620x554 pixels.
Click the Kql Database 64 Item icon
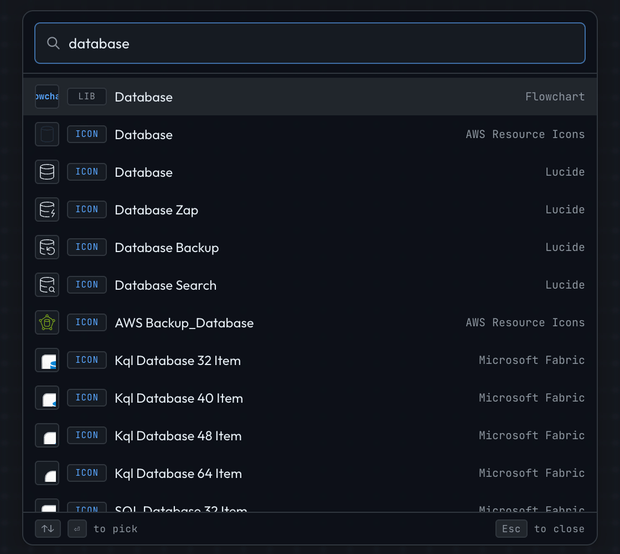(47, 473)
